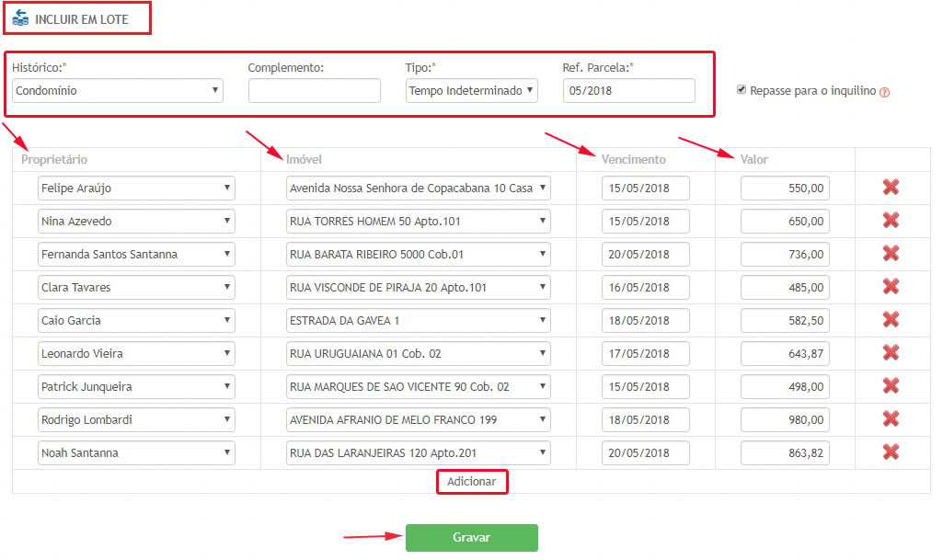Viewport: 943px width, 560px height.
Task: Click the 16/05/2018 due date field
Action: click(645, 288)
